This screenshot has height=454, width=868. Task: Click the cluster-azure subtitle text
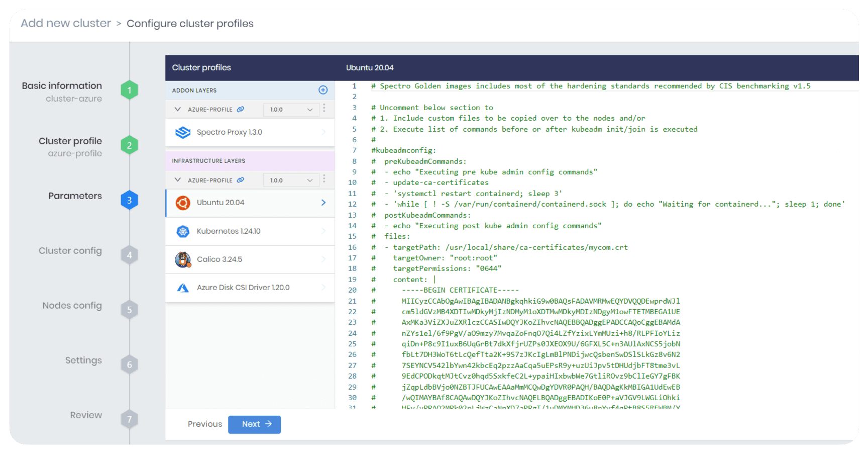tap(74, 99)
